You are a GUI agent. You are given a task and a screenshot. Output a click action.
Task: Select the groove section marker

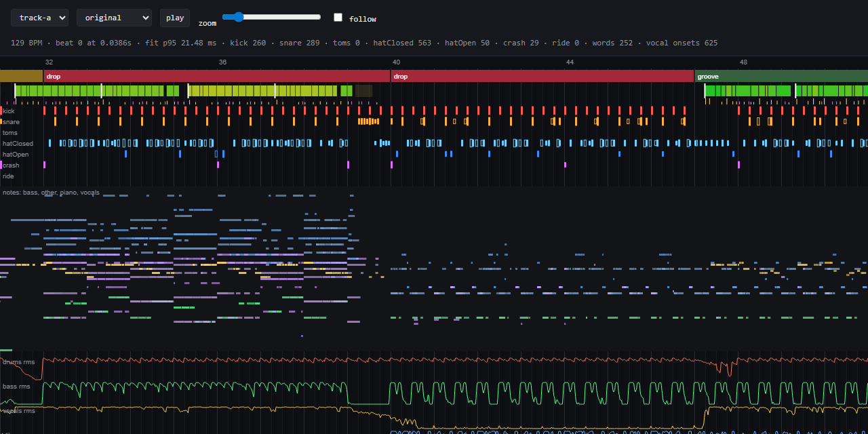[781, 76]
